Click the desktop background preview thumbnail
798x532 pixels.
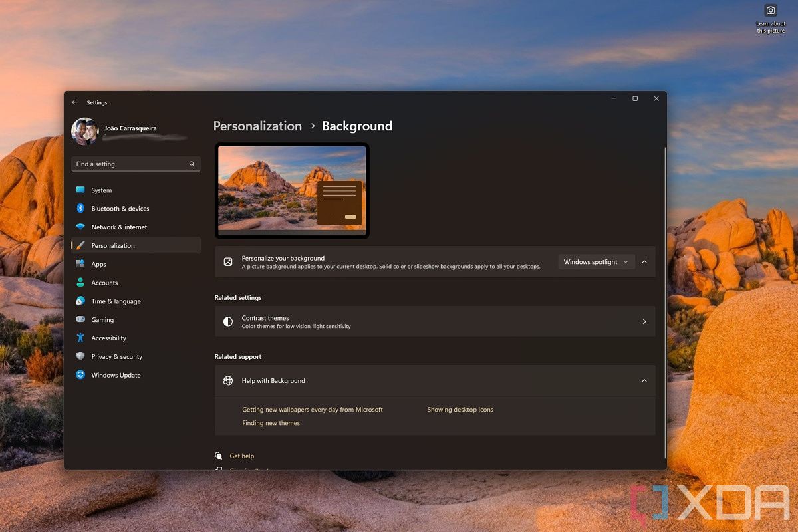coord(291,190)
